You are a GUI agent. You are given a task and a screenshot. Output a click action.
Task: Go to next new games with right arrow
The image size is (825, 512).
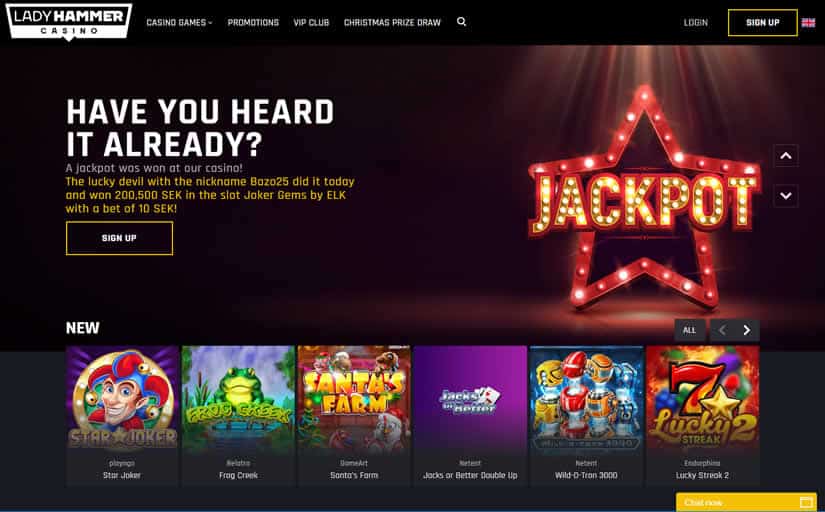(x=747, y=330)
